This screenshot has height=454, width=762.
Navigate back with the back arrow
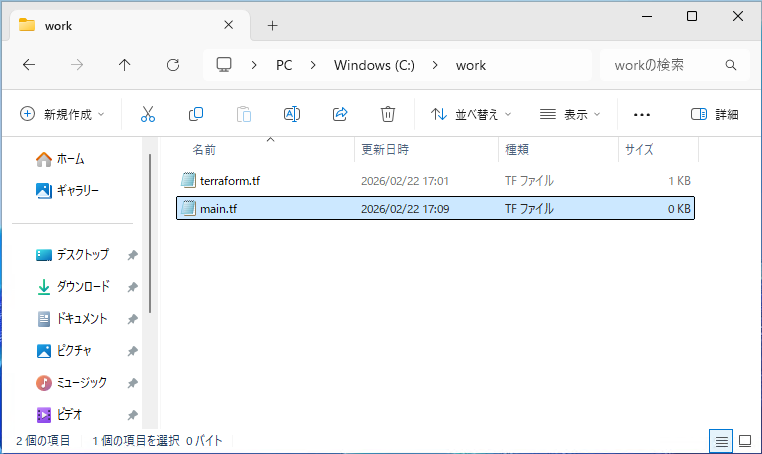[x=29, y=65]
